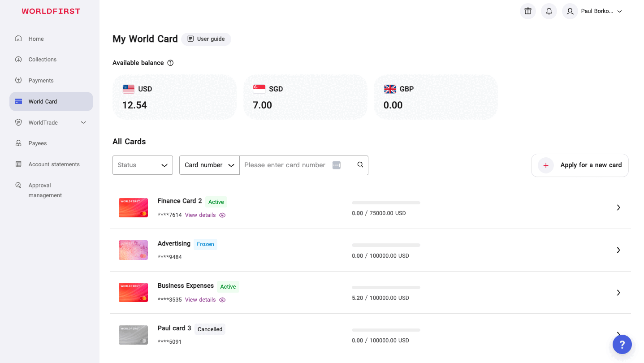Click the WorldFirst logo
The height and width of the screenshot is (363, 644).
pyautogui.click(x=51, y=11)
